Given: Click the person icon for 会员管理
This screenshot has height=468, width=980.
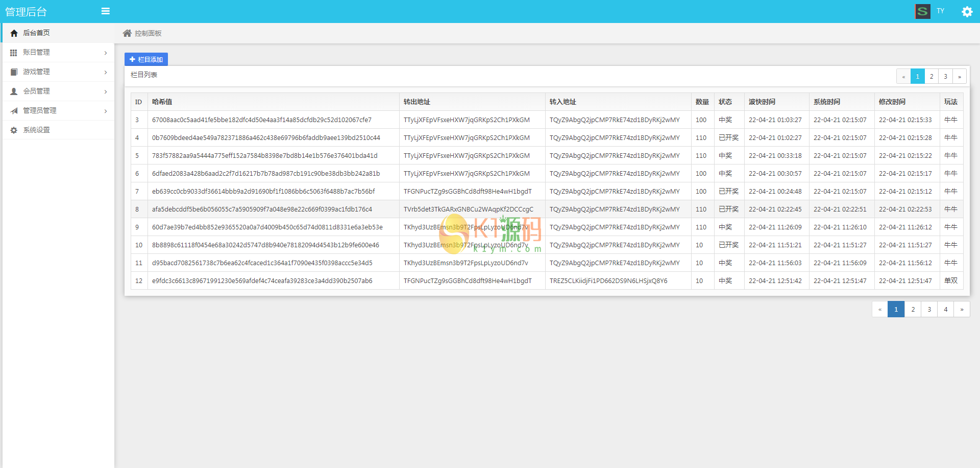Looking at the screenshot, I should click(14, 91).
